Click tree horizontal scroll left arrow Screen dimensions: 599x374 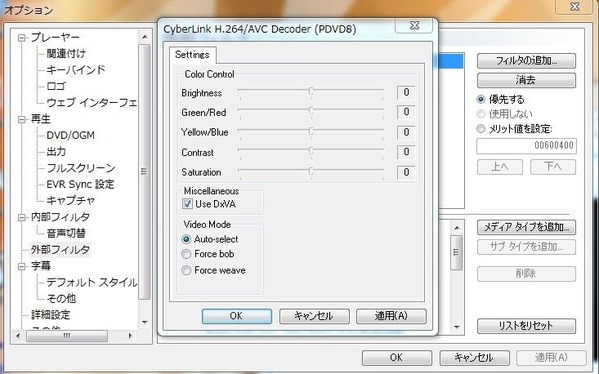point(18,336)
